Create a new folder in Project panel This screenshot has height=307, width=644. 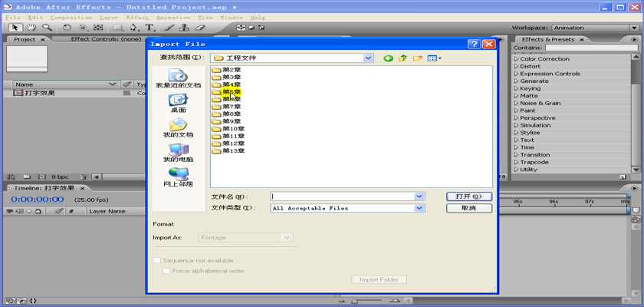coord(27,177)
